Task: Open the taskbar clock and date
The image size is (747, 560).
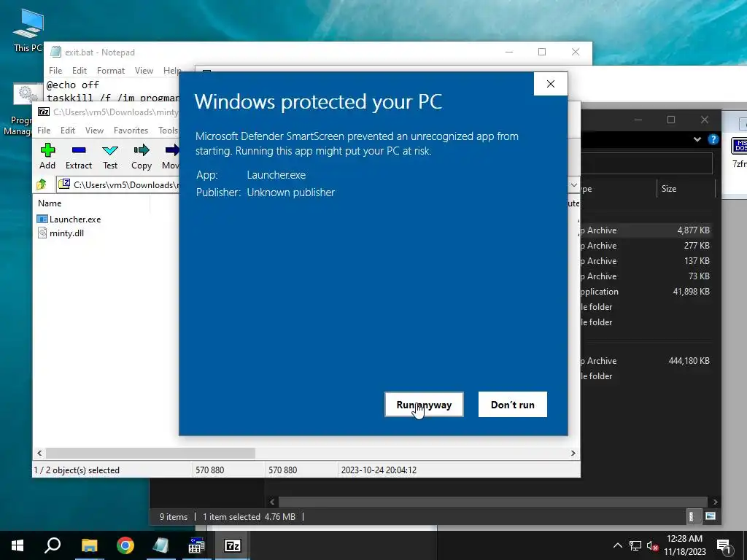Action: [684, 545]
